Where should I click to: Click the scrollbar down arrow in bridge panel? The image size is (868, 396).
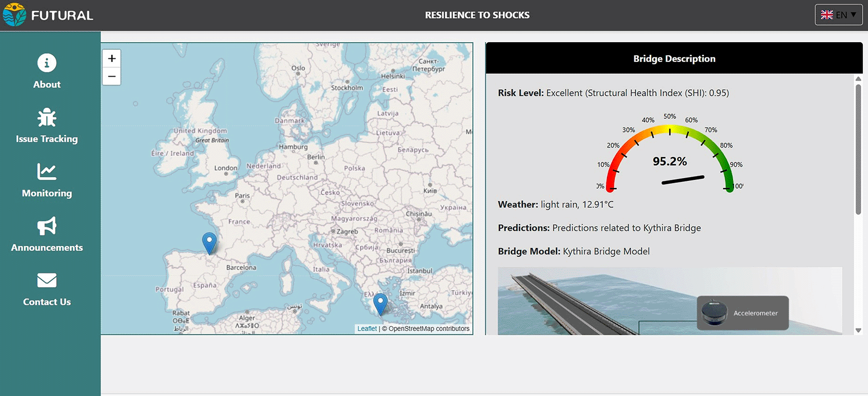[x=858, y=330]
